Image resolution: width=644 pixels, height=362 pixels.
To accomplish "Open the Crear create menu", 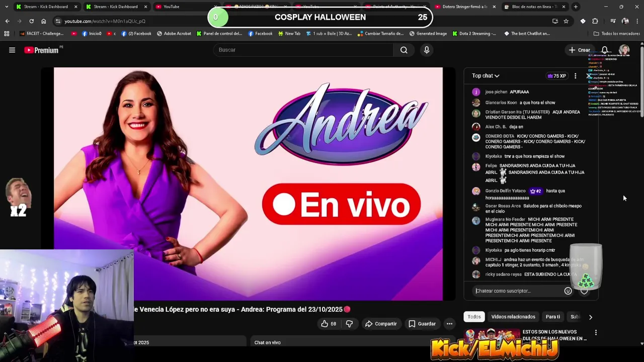I will point(580,50).
